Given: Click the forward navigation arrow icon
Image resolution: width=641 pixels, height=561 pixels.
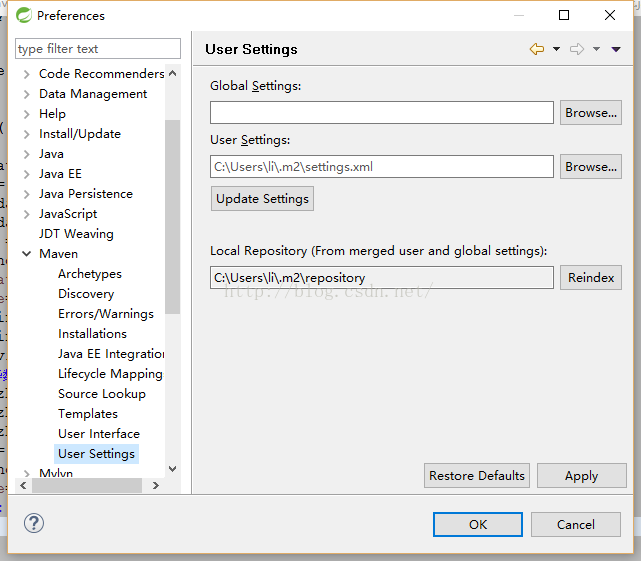Looking at the screenshot, I should [577, 49].
